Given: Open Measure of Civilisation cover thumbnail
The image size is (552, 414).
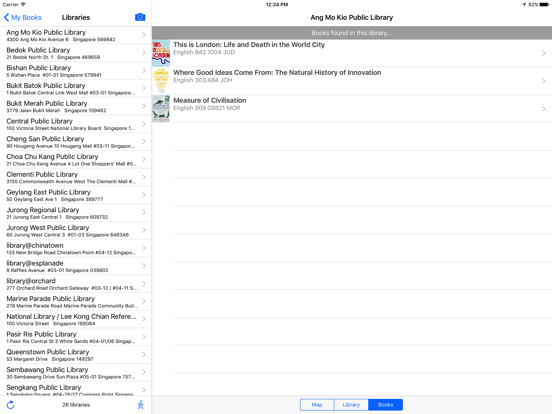Looking at the screenshot, I should pos(161,109).
